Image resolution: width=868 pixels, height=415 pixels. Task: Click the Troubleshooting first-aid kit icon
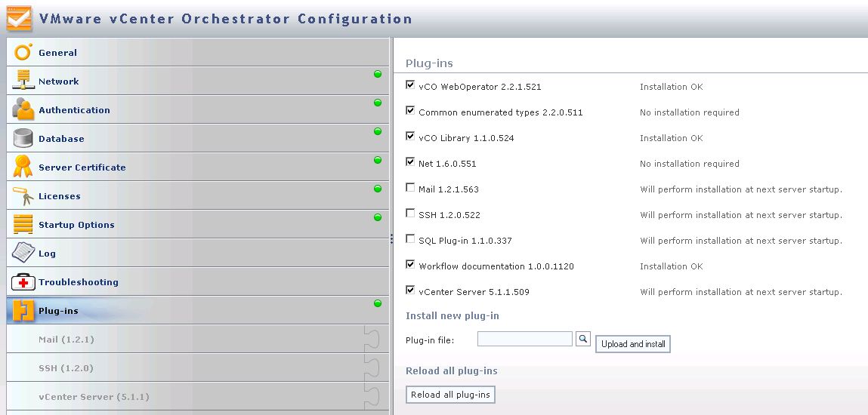[23, 282]
